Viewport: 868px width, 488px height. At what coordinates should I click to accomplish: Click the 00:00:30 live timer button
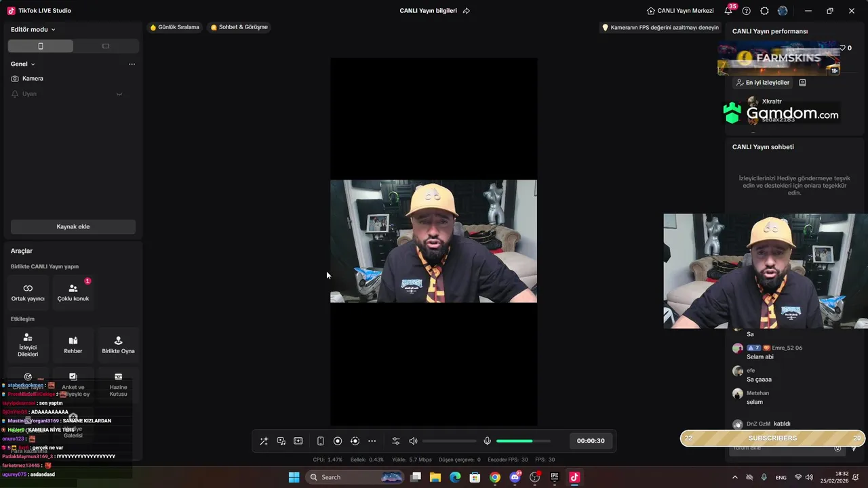(x=591, y=441)
